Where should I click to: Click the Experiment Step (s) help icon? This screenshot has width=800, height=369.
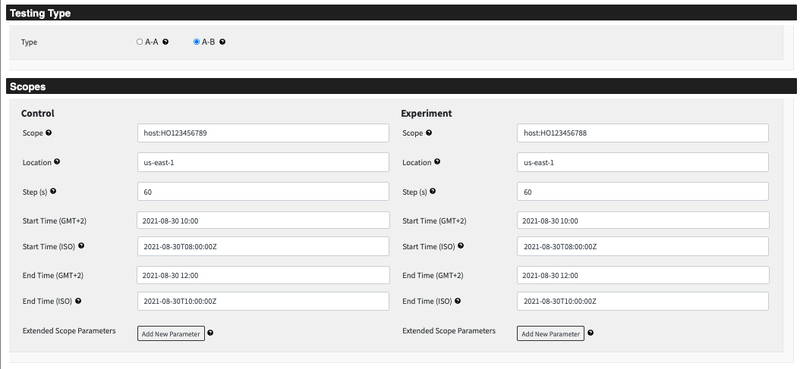pos(433,191)
